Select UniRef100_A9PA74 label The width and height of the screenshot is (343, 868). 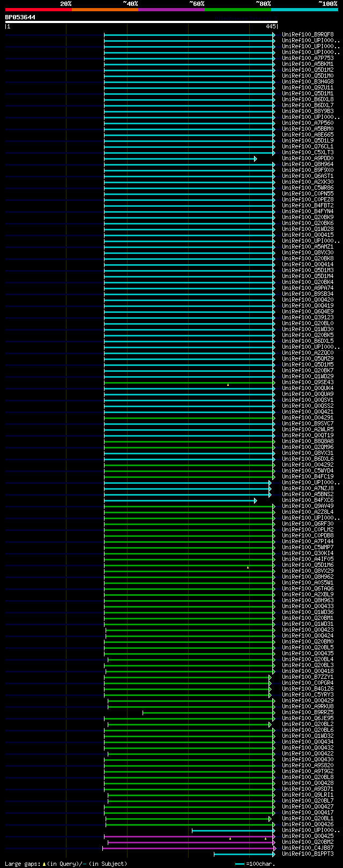point(308,288)
